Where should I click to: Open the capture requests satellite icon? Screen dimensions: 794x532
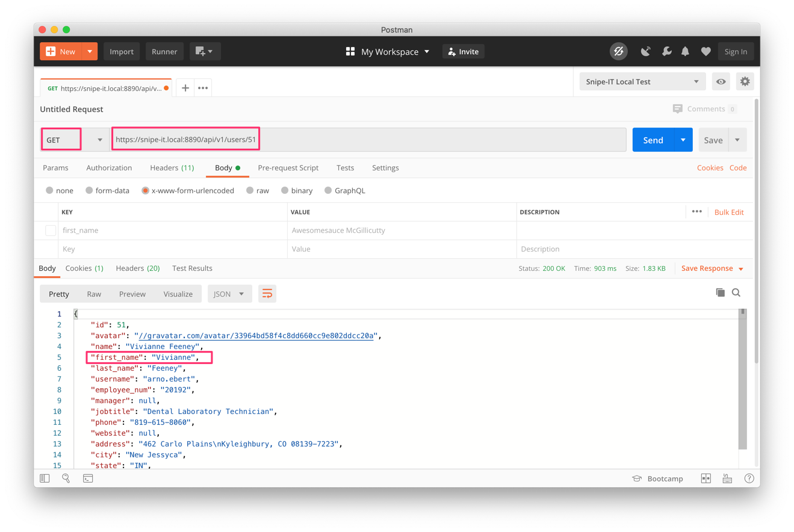tap(646, 52)
